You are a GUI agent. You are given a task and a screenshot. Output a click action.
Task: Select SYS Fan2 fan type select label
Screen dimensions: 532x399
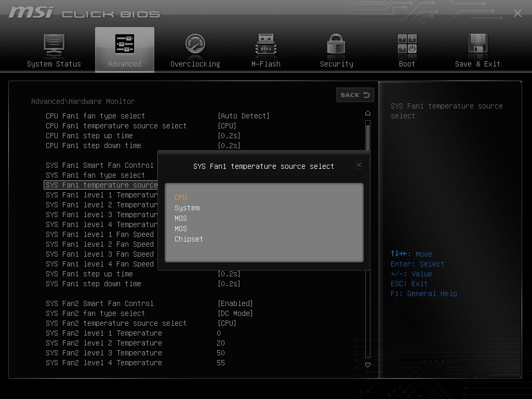(96, 313)
